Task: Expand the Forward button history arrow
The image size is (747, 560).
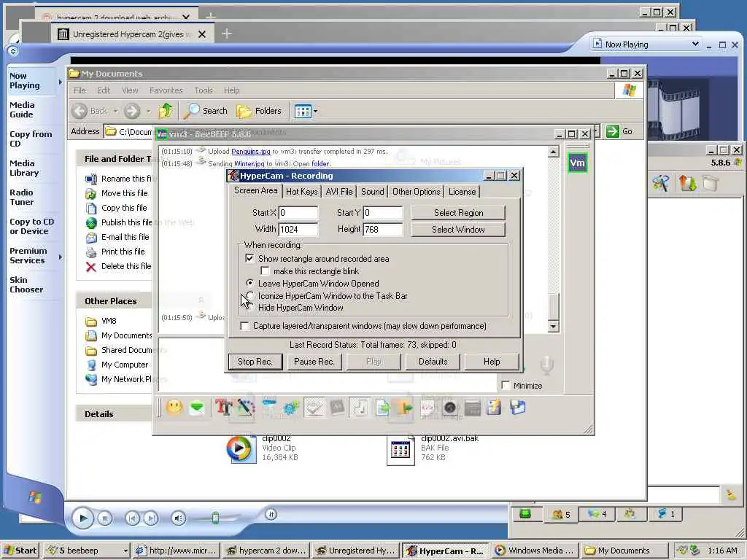Action: point(148,112)
